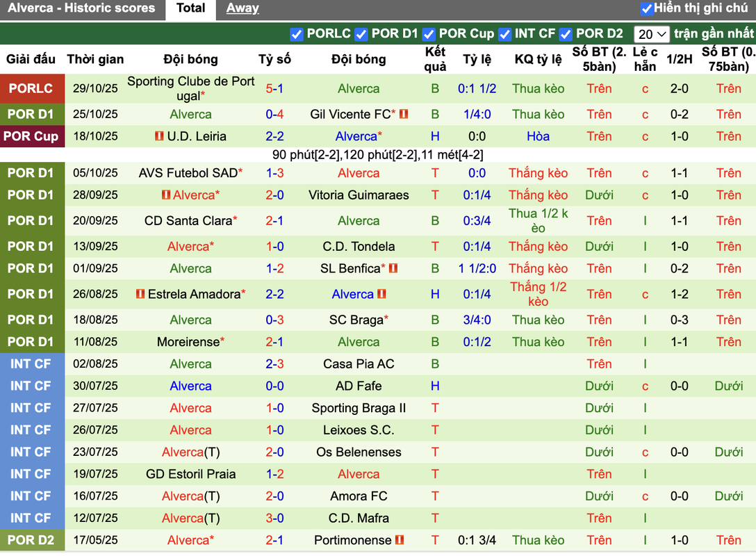Viewport: 756px width, 556px height.
Task: Click the 0-0 score against AD Fafe
Action: pyautogui.click(x=275, y=386)
